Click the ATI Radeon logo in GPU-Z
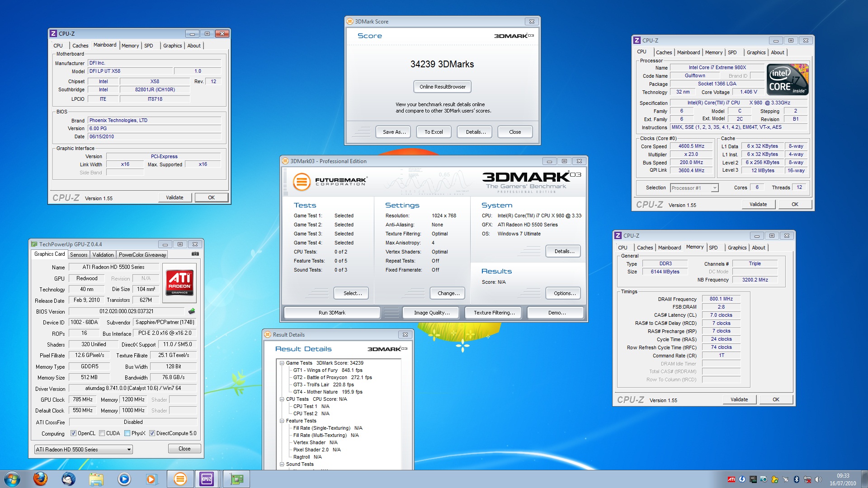The image size is (868, 488). coord(179,283)
